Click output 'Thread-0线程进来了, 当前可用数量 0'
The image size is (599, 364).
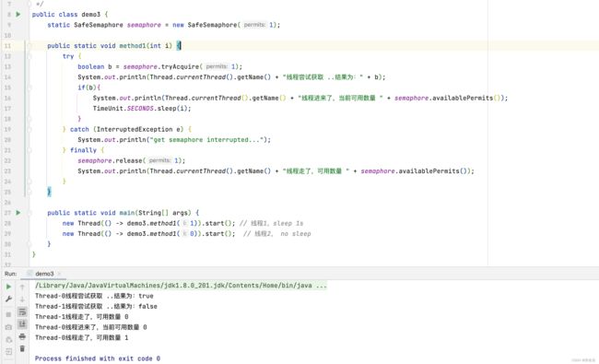(x=91, y=327)
